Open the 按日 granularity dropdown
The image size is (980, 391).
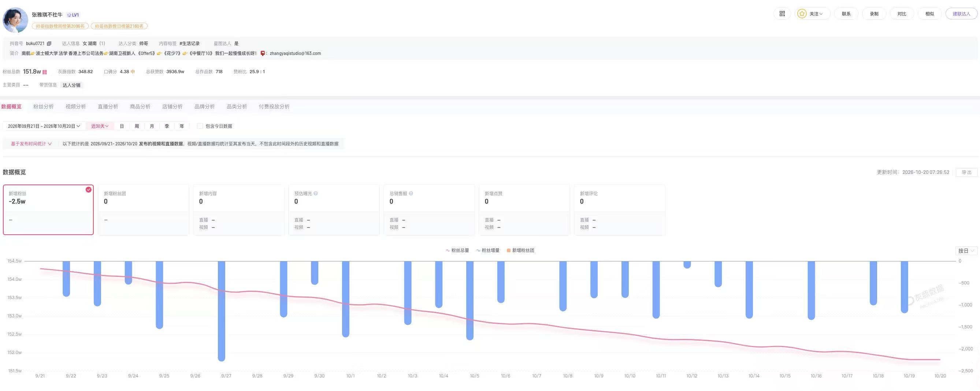pos(966,251)
